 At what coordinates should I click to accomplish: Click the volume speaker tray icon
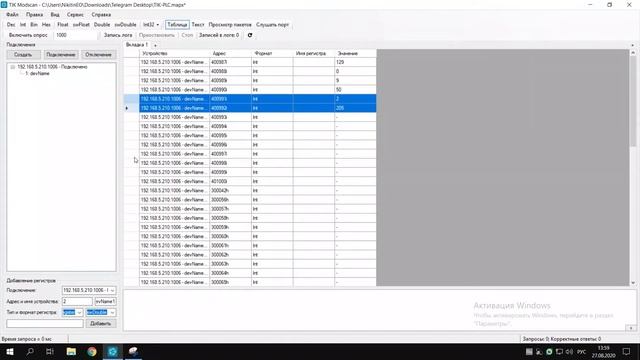tap(569, 351)
